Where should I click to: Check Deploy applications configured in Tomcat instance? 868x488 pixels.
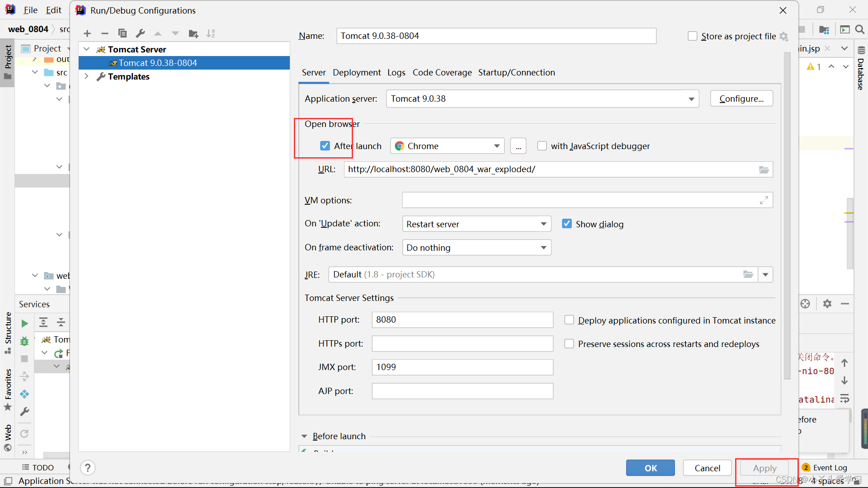[x=569, y=320]
